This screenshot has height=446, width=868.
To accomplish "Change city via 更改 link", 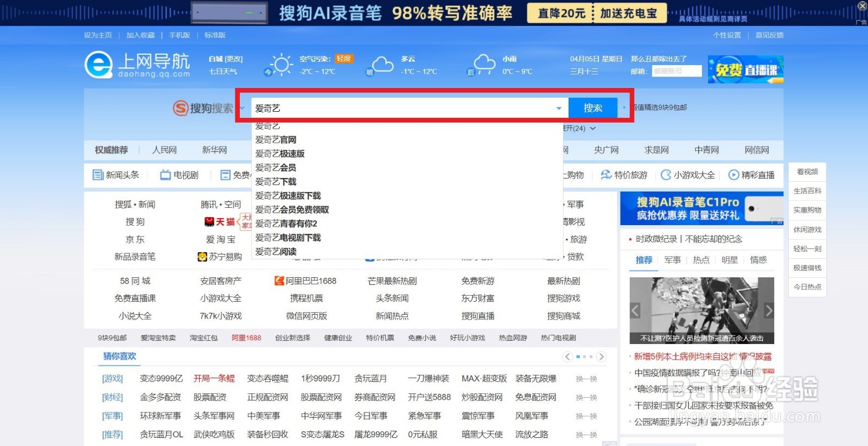I will click(234, 59).
